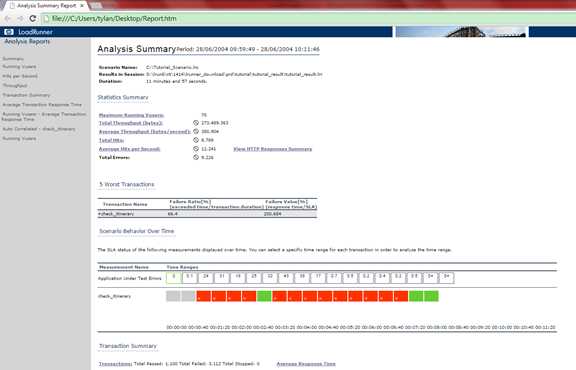The height and width of the screenshot is (370, 576).
Task: Click check_itinerary label in the time ranges row
Action: pos(115,296)
